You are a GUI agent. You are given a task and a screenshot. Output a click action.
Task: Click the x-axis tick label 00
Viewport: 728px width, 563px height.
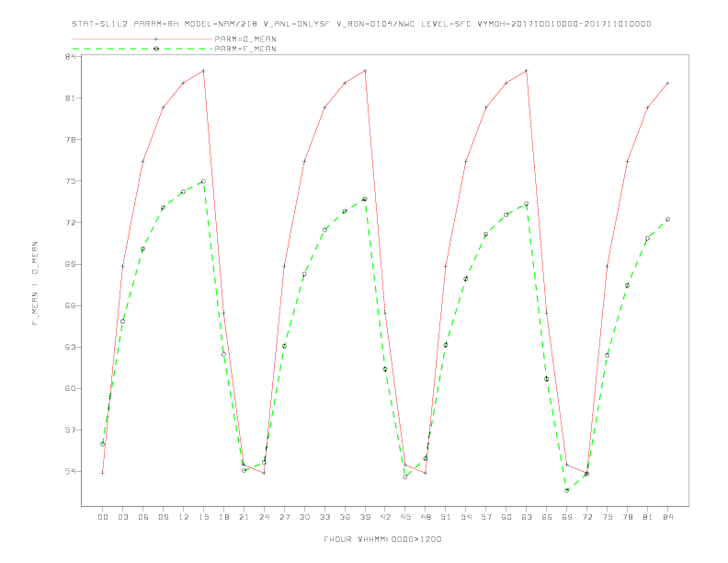[x=103, y=517]
